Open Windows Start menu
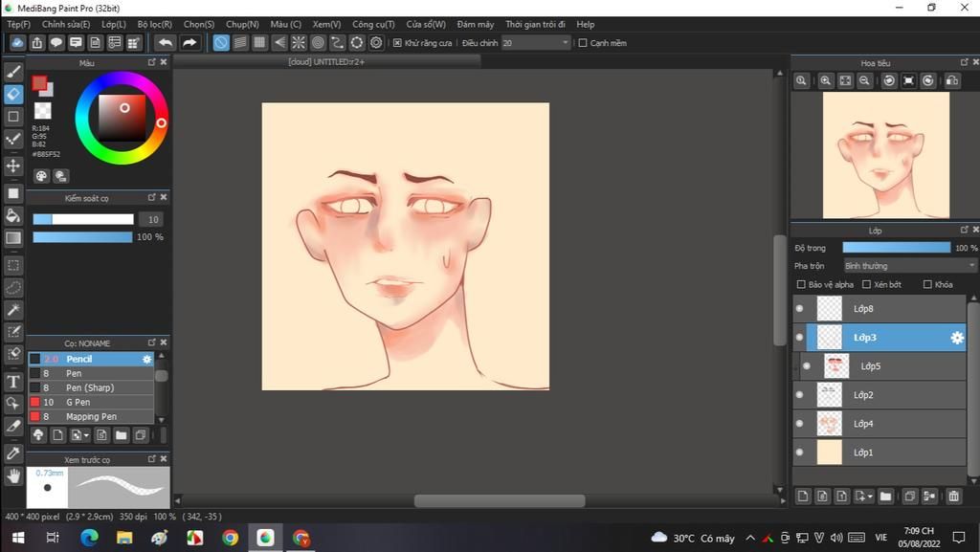Image resolution: width=980 pixels, height=552 pixels. (18, 538)
